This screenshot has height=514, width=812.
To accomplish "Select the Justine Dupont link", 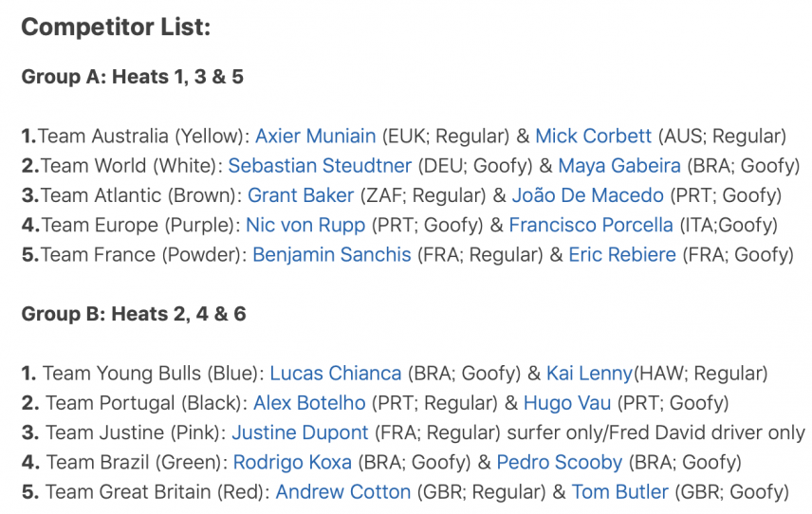I will pos(300,432).
